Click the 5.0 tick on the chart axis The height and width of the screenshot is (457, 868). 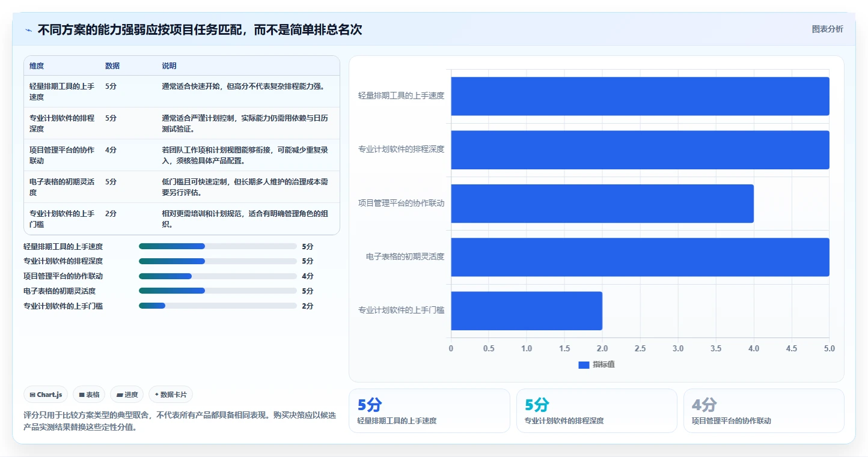point(830,348)
